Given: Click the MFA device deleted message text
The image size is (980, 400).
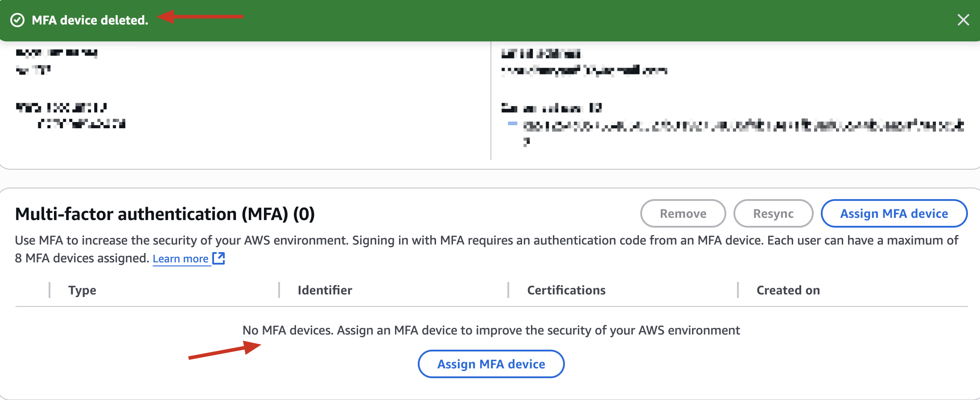Looking at the screenshot, I should click(90, 20).
